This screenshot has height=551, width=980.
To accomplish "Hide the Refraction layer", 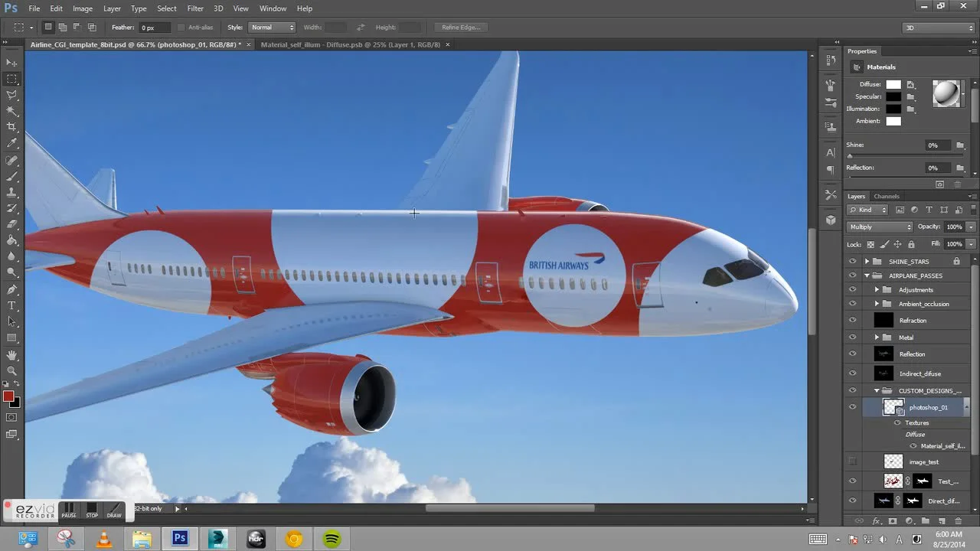I will (x=853, y=321).
